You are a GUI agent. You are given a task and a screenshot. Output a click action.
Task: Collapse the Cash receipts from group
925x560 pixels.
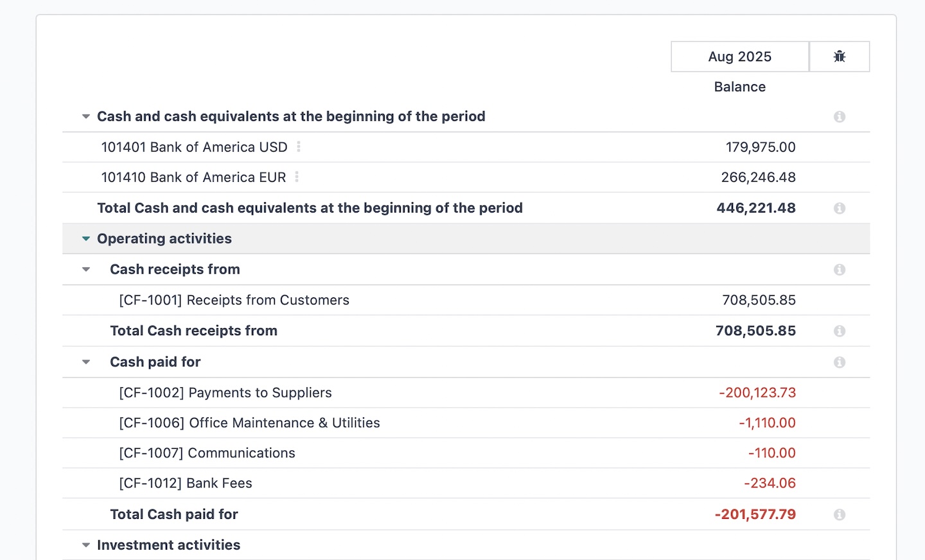click(x=86, y=270)
